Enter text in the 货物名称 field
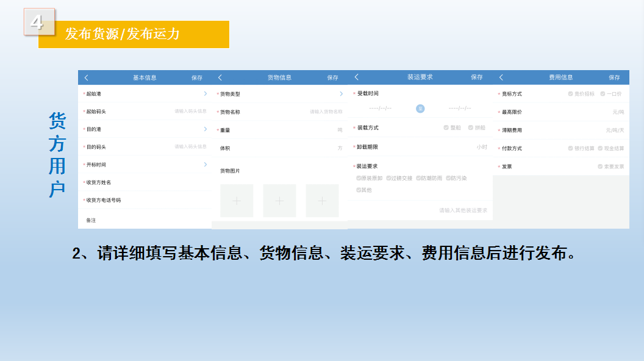The width and height of the screenshot is (644, 361). (x=326, y=112)
